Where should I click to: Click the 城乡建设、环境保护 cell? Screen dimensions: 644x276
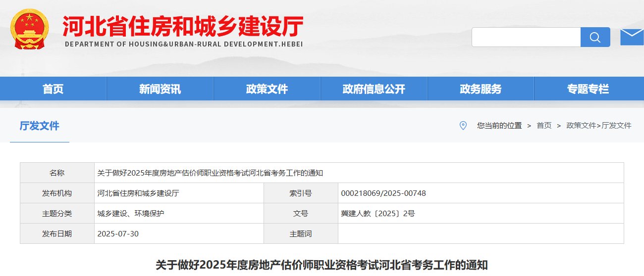click(179, 213)
